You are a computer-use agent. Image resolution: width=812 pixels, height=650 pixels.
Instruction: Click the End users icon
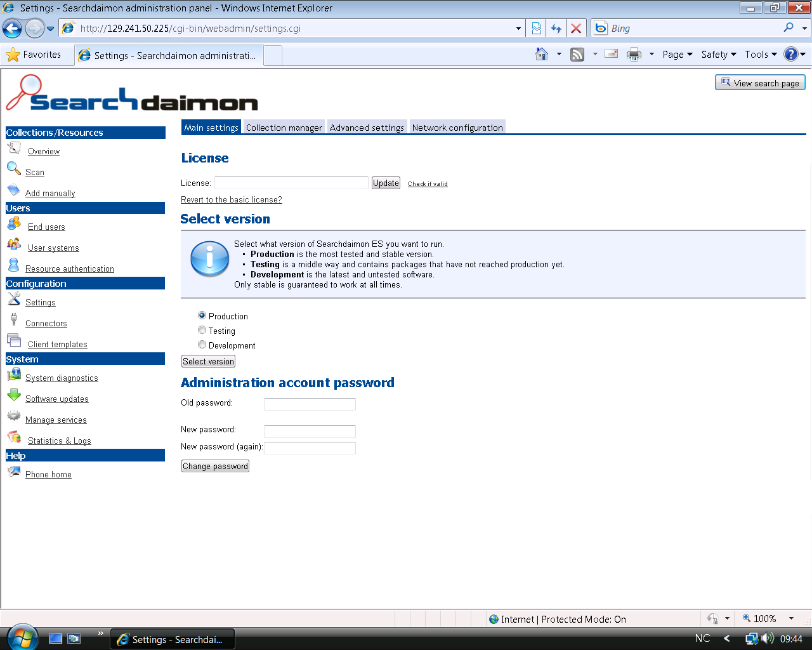pos(14,223)
